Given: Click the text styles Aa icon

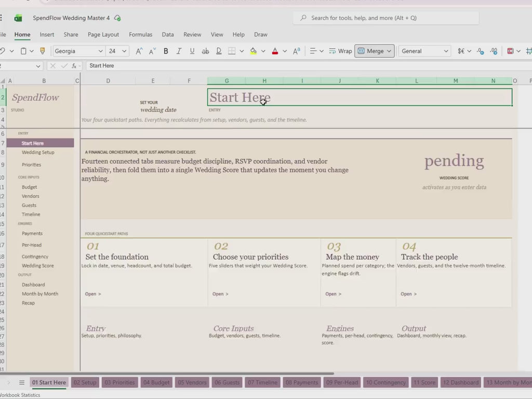Looking at the screenshot, I should click(297, 51).
